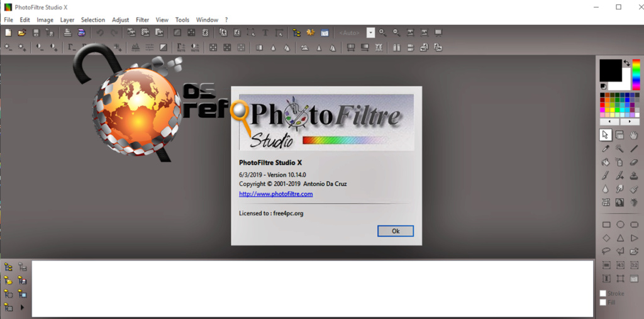Click the full screen monitor icon
The height and width of the screenshot is (319, 644).
[x=438, y=33]
